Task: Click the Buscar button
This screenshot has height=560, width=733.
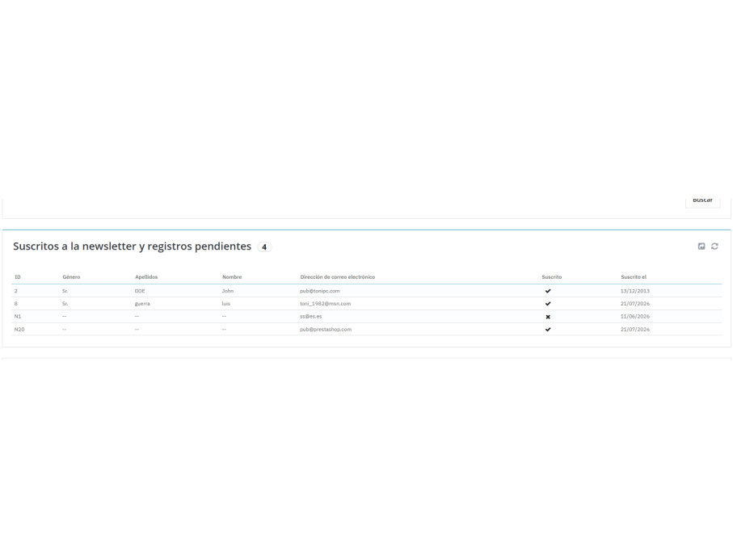Action: (702, 201)
